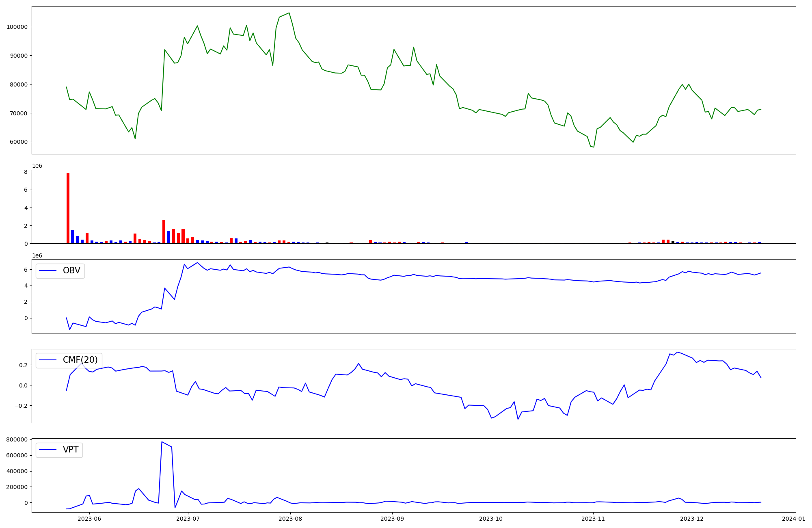Click the 100000 price axis tick label

pyautogui.click(x=17, y=27)
